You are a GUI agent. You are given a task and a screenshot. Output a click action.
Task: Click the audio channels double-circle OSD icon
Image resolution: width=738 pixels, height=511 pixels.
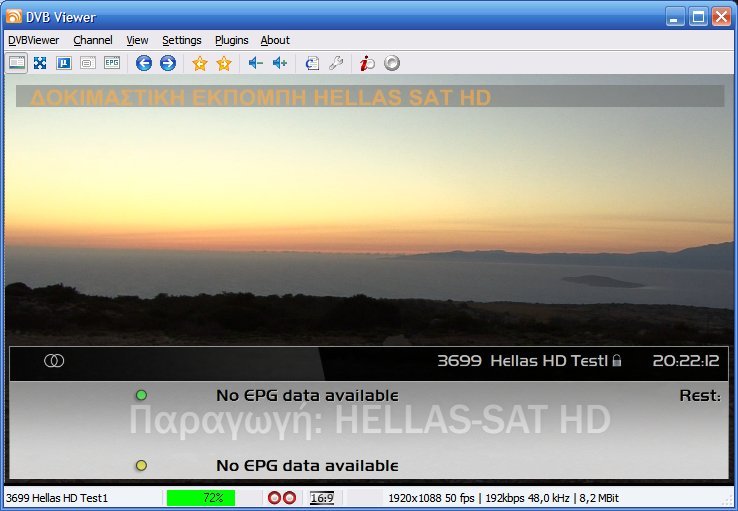[54, 361]
